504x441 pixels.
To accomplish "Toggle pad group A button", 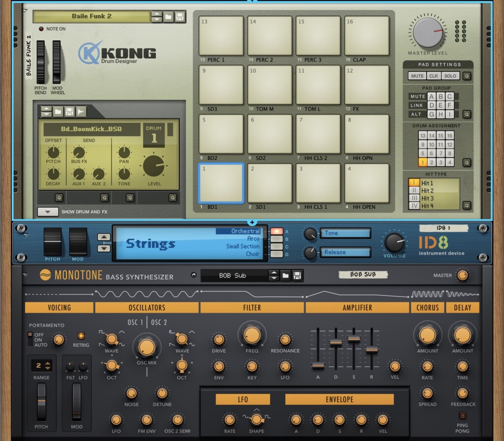I will coord(431,96).
